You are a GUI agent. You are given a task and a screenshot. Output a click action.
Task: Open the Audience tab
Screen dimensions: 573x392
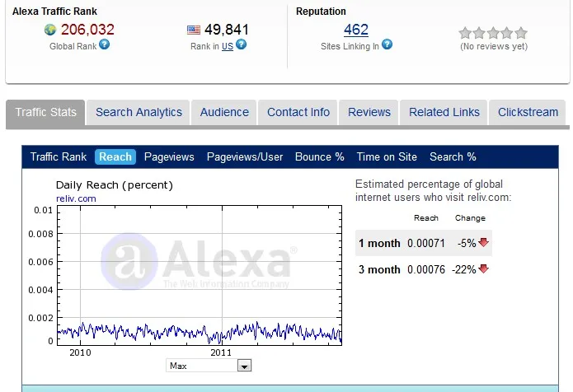pyautogui.click(x=224, y=112)
